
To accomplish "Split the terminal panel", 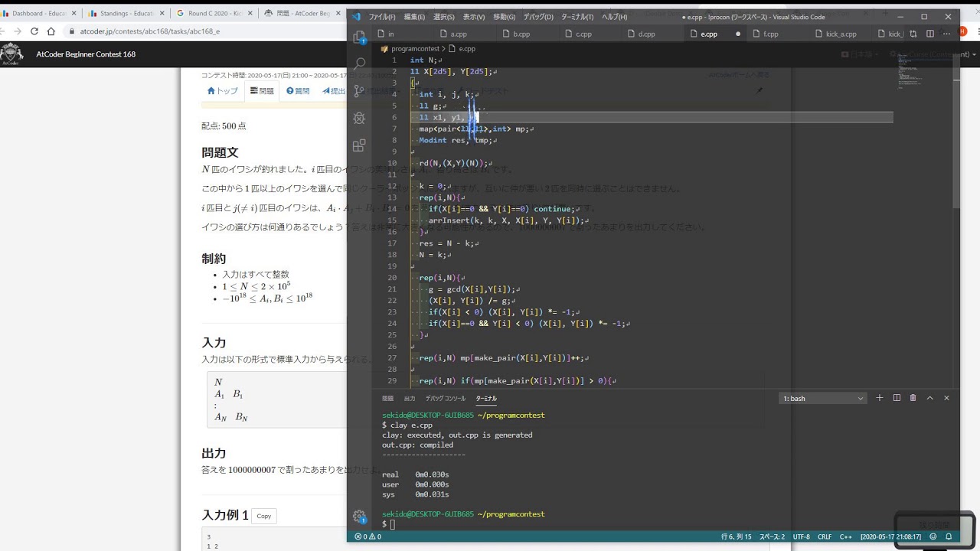I will click(897, 398).
